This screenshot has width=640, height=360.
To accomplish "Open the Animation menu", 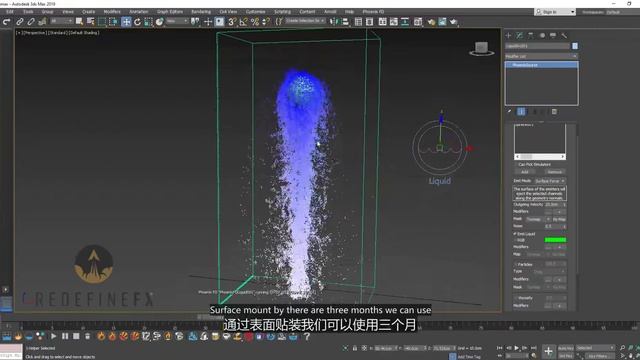I will pos(139,12).
